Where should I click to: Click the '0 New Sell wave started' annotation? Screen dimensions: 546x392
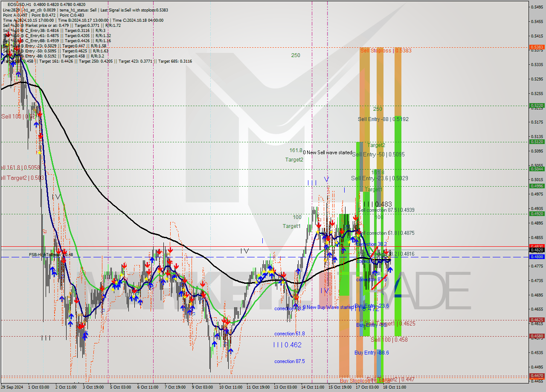click(328, 153)
